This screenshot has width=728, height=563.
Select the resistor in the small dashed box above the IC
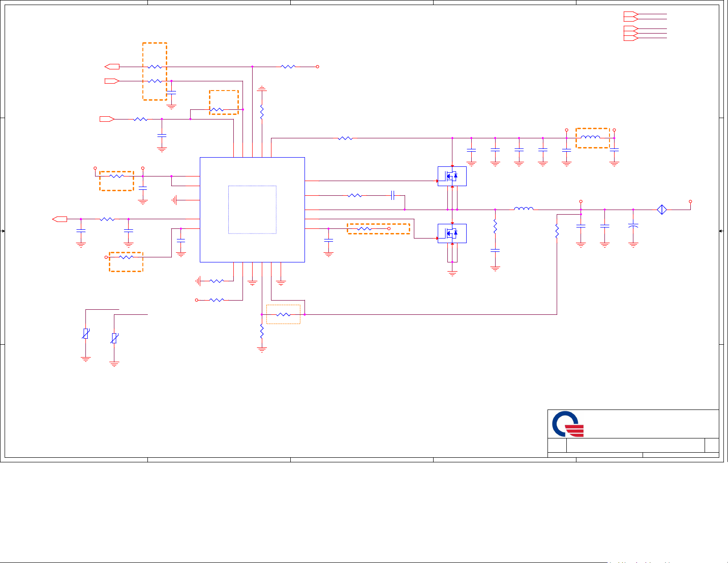click(217, 109)
